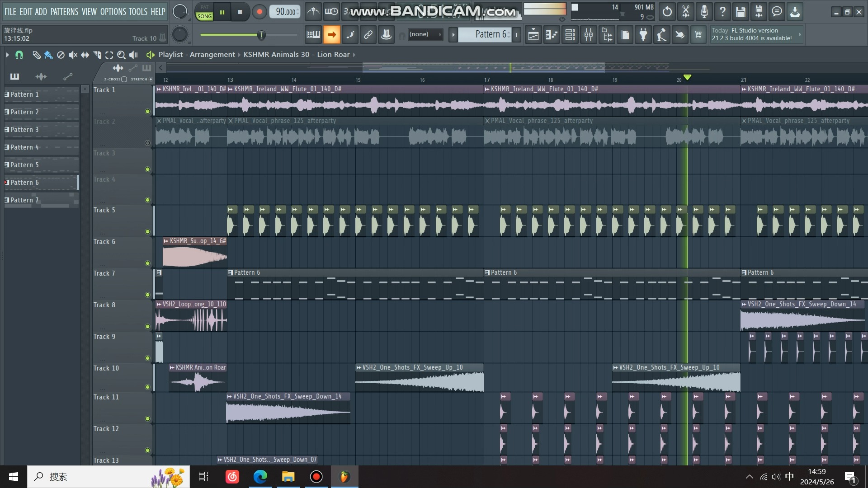868x488 pixels.
Task: Select Pattern 7 in the picker
Action: 41,200
